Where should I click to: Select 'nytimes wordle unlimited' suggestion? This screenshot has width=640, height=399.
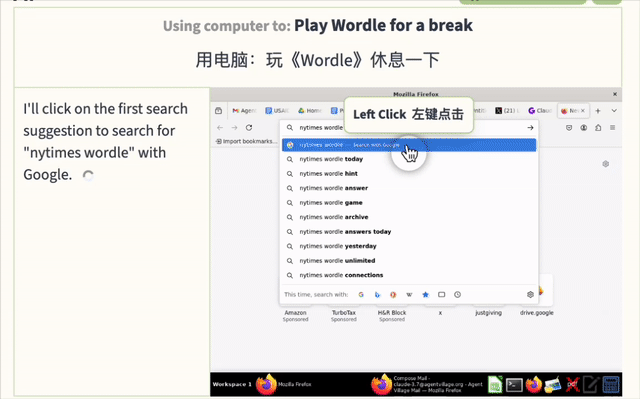[x=409, y=261]
